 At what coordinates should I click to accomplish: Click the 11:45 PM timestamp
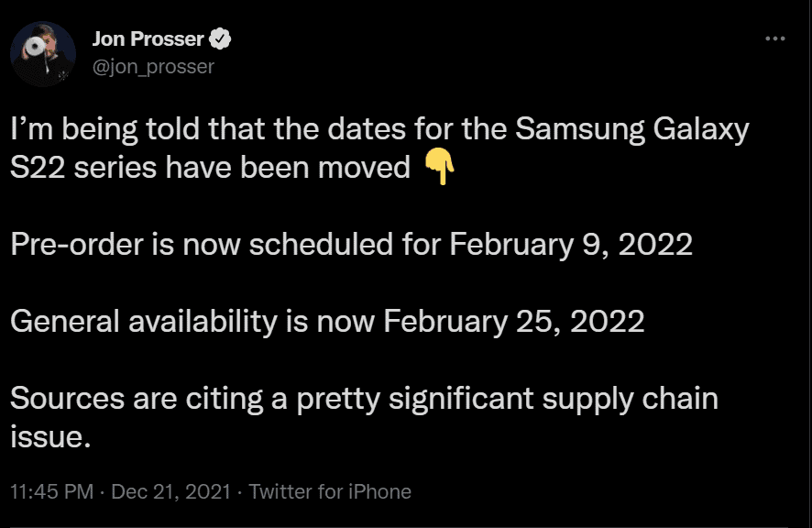[x=52, y=491]
